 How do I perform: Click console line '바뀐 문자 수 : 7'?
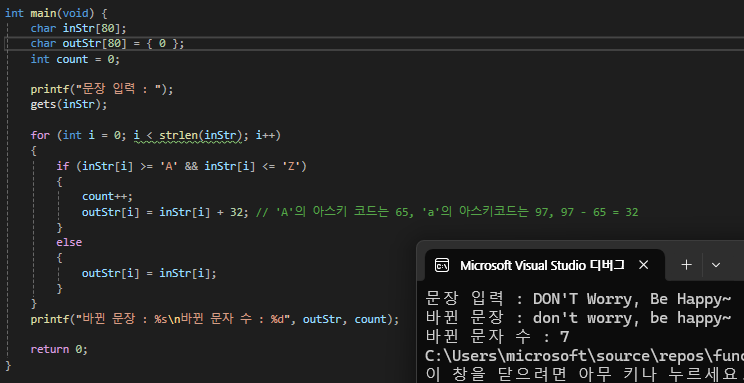point(497,337)
